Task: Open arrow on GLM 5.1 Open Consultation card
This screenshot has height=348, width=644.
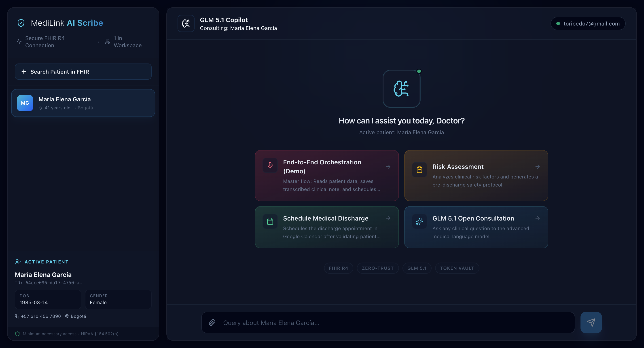Action: click(537, 219)
